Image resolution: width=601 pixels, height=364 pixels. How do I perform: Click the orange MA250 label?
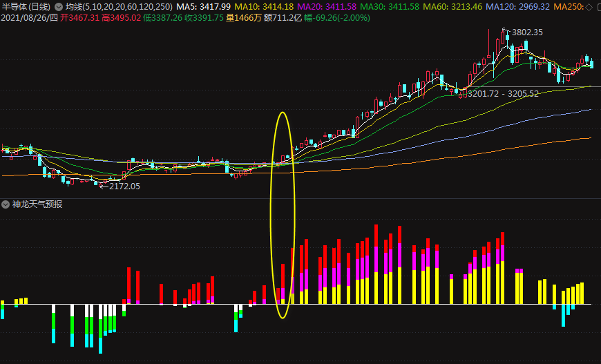[x=569, y=7]
